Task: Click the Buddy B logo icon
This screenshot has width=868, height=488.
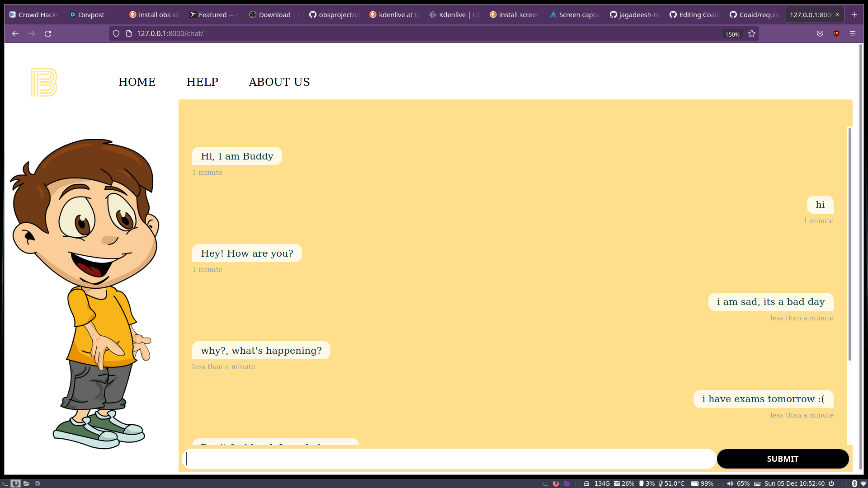Action: click(x=44, y=82)
